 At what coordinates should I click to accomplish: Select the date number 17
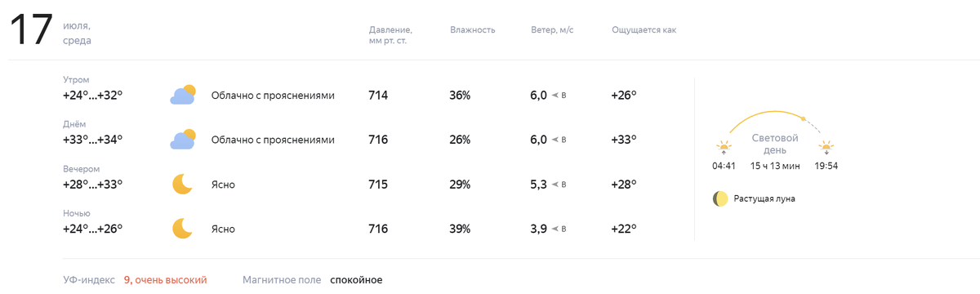pos(31,32)
